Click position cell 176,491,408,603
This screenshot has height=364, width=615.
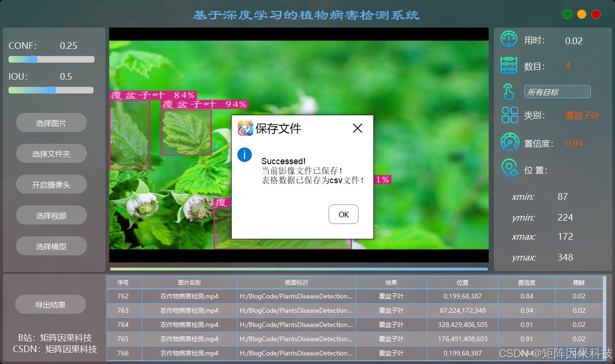(x=463, y=339)
